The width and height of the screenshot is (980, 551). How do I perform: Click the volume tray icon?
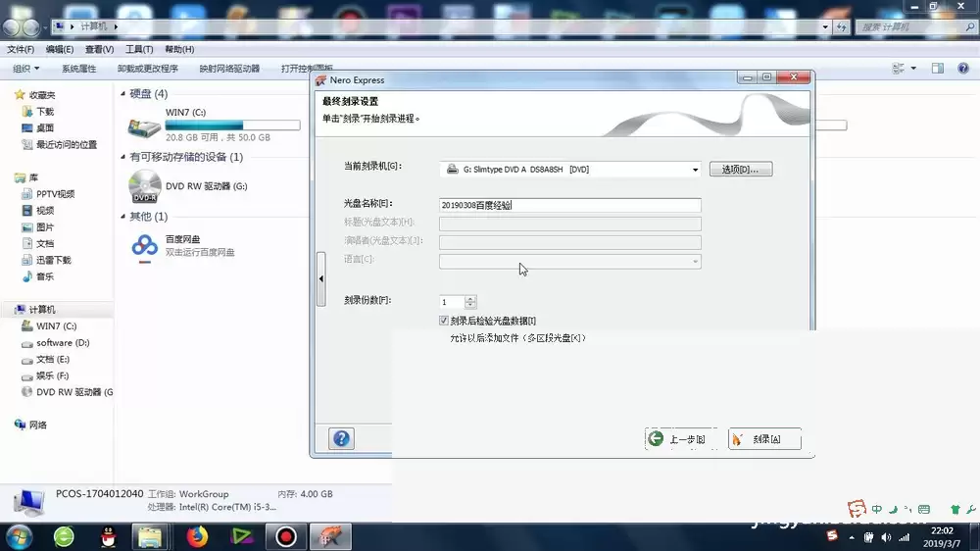pyautogui.click(x=886, y=537)
